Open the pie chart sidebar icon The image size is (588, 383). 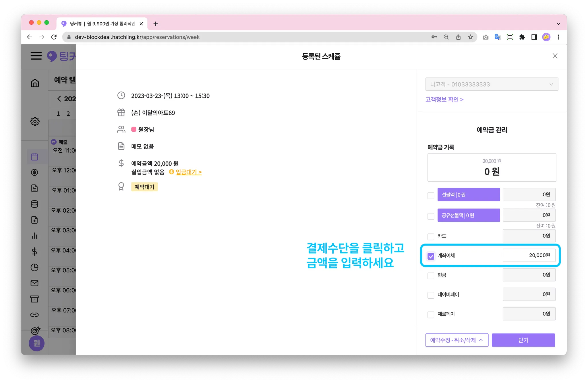(34, 267)
